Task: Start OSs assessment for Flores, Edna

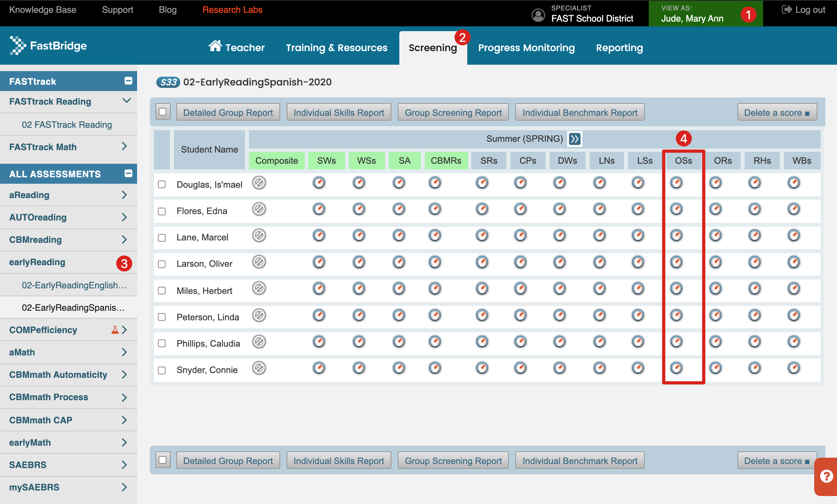Action: [676, 209]
